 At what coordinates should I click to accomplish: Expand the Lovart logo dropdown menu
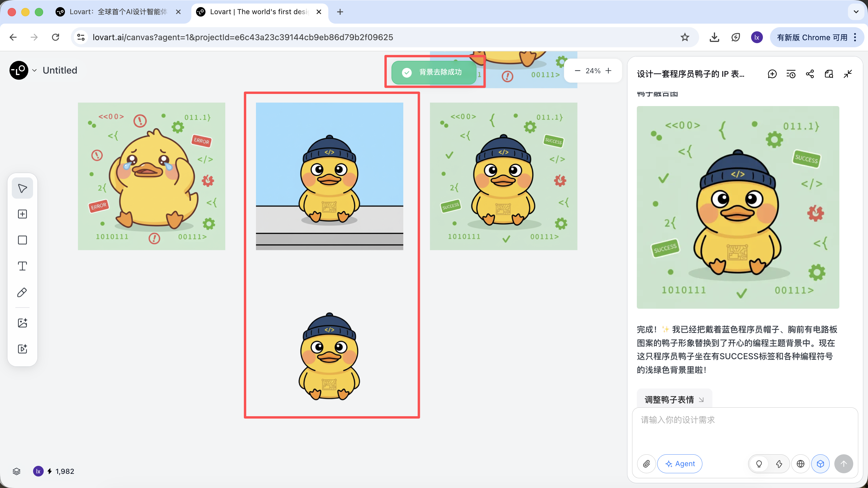coord(34,71)
